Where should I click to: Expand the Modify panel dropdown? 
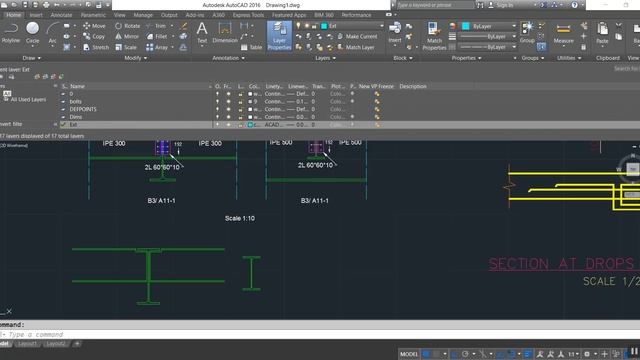tap(136, 58)
